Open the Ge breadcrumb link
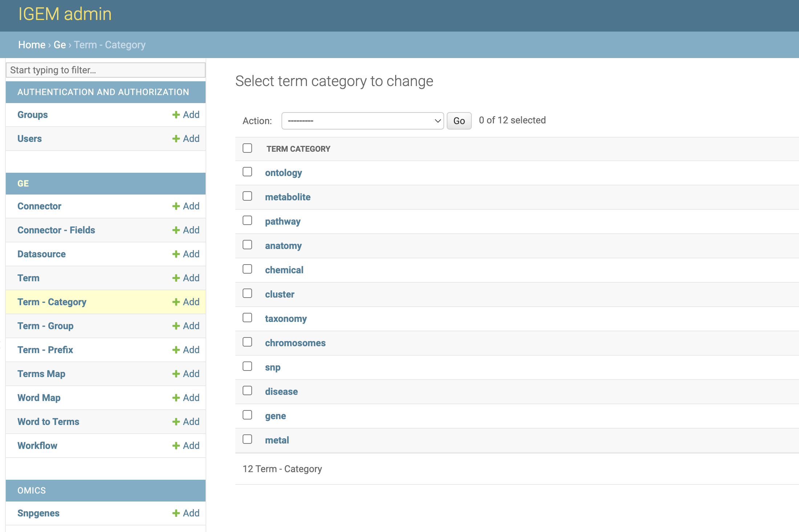This screenshot has height=532, width=799. point(60,45)
